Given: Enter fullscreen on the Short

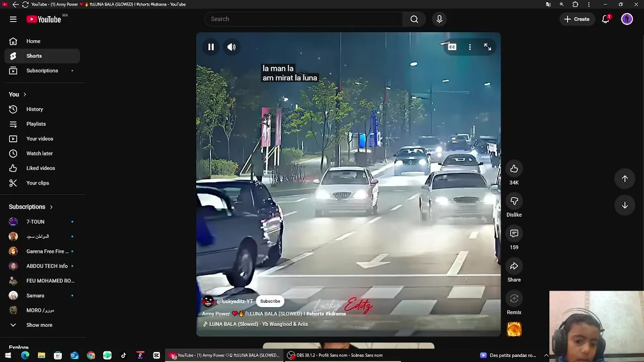Looking at the screenshot, I should click(488, 47).
